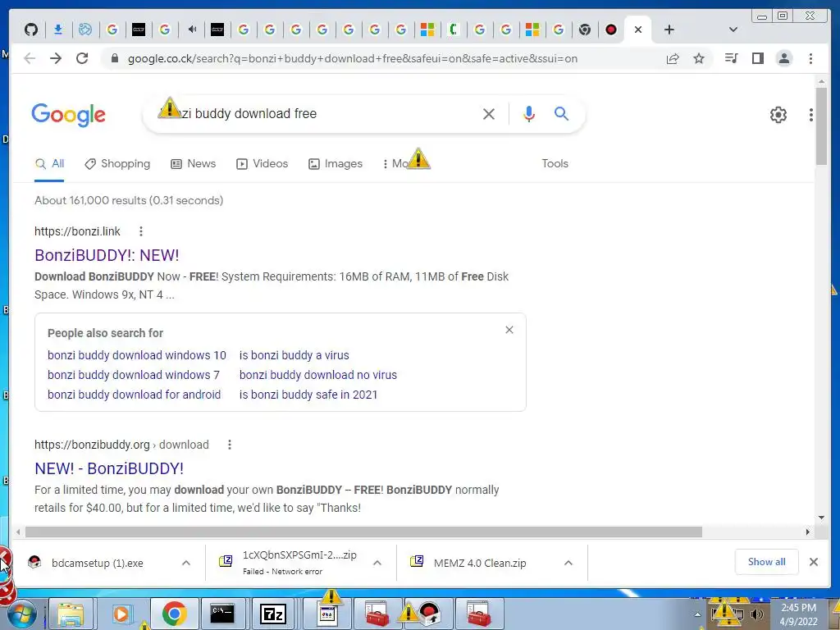Switch to News results

[x=194, y=163]
